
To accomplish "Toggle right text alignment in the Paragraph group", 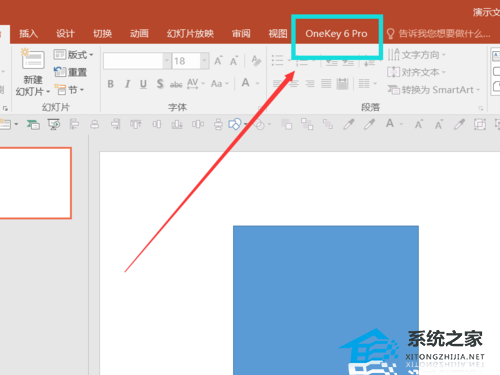I will click(x=310, y=83).
